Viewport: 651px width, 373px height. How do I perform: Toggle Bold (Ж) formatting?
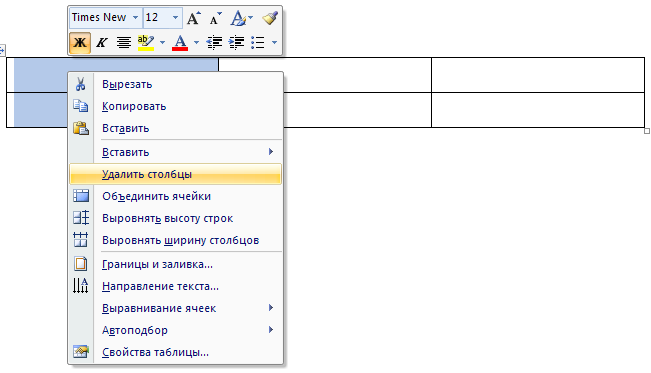point(80,42)
